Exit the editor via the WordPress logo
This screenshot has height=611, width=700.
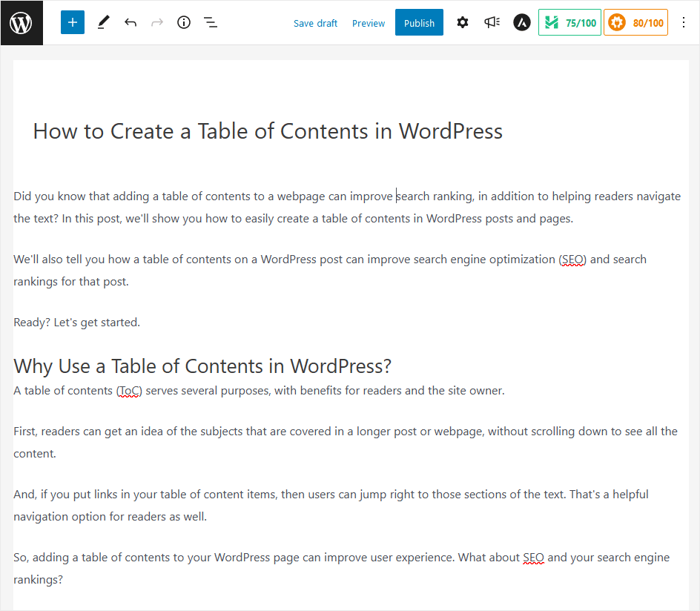point(21,22)
